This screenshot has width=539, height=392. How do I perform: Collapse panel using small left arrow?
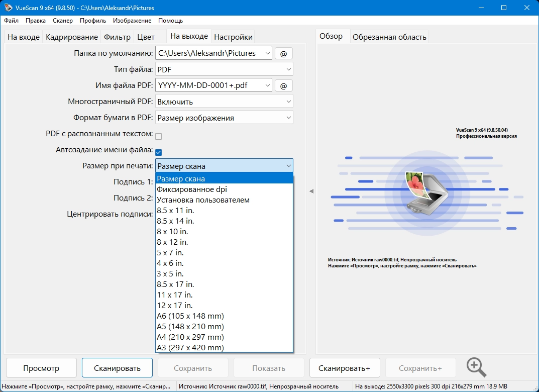coord(311,191)
